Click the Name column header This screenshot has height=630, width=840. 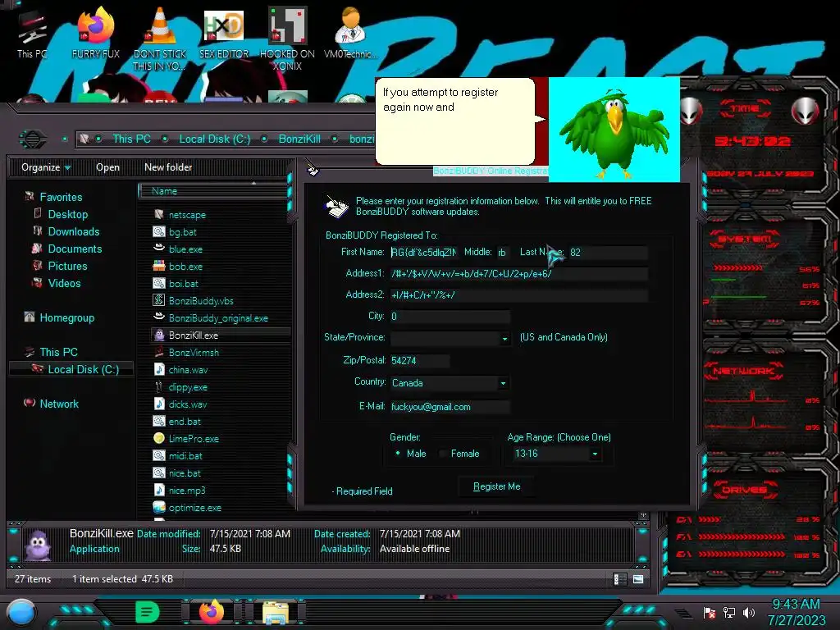coord(213,190)
